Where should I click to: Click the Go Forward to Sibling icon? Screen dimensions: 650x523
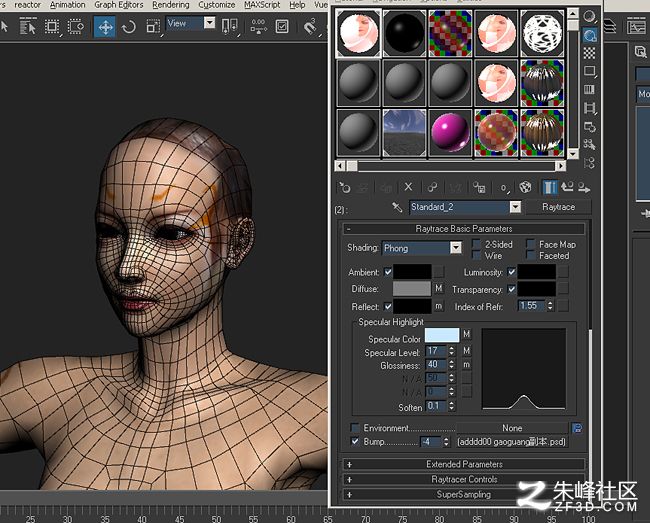(584, 188)
